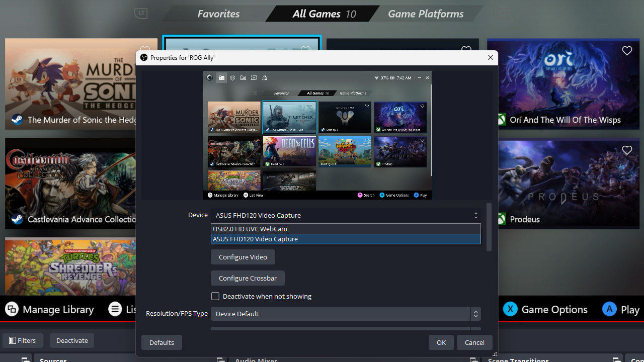Viewport: 644px width, 362px height.
Task: Click the 'Device' field label
Action: pos(198,215)
